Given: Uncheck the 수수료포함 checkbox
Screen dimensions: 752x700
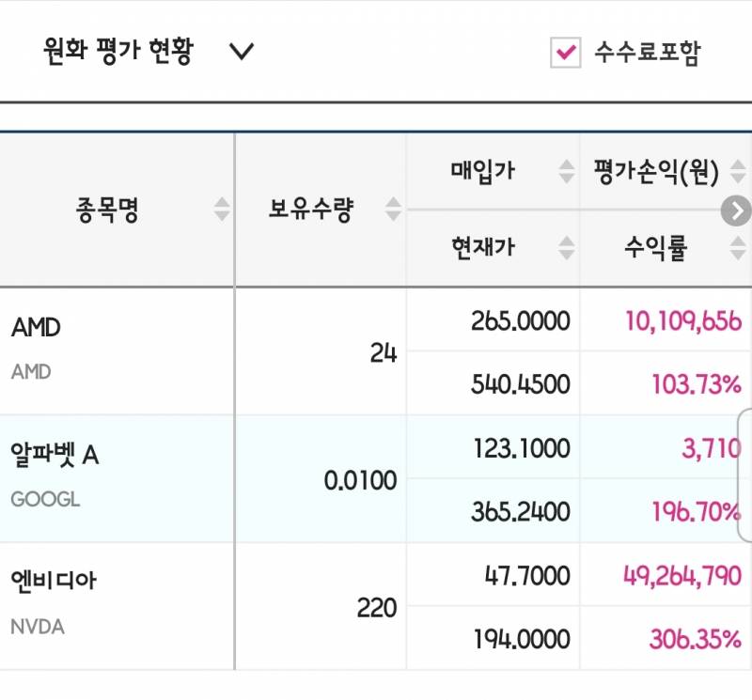Looking at the screenshot, I should point(566,53).
